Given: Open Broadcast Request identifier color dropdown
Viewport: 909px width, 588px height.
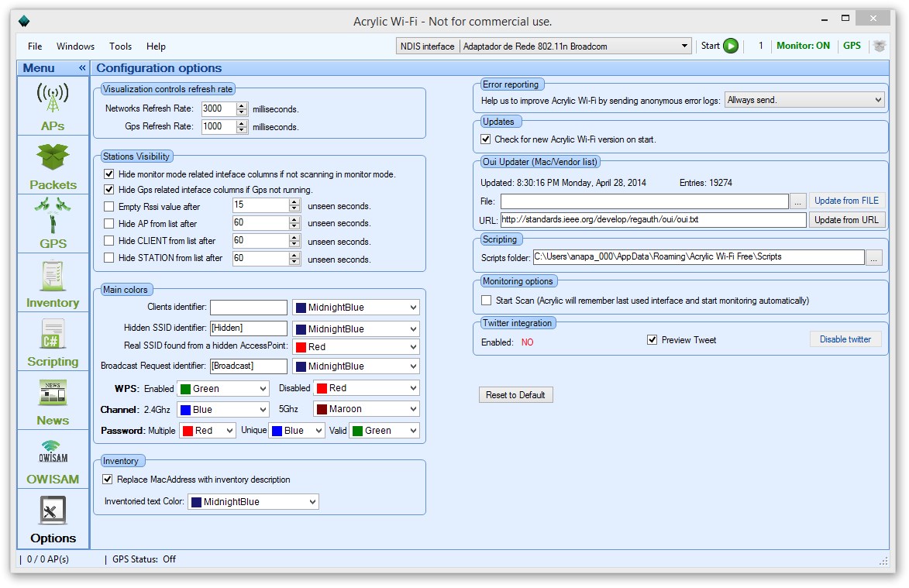Looking at the screenshot, I should pos(356,366).
